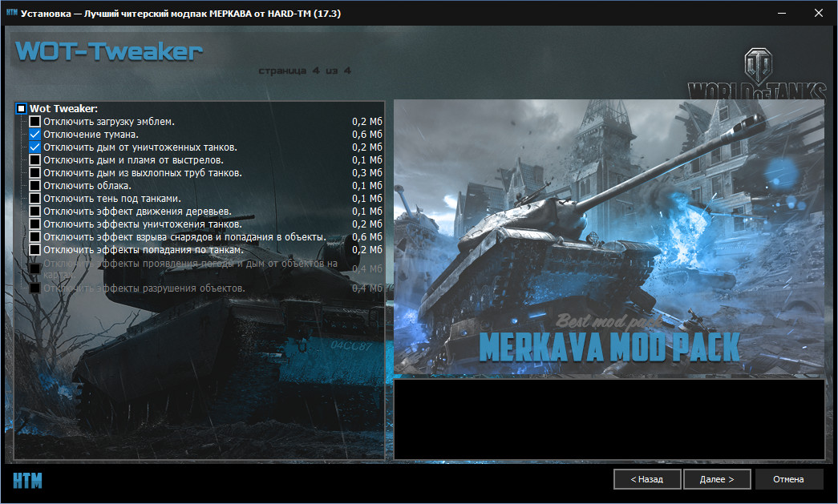The width and height of the screenshot is (838, 504).
Task: Click '0,3 Мб' size beside exhaust smoke option
Action: (367, 172)
